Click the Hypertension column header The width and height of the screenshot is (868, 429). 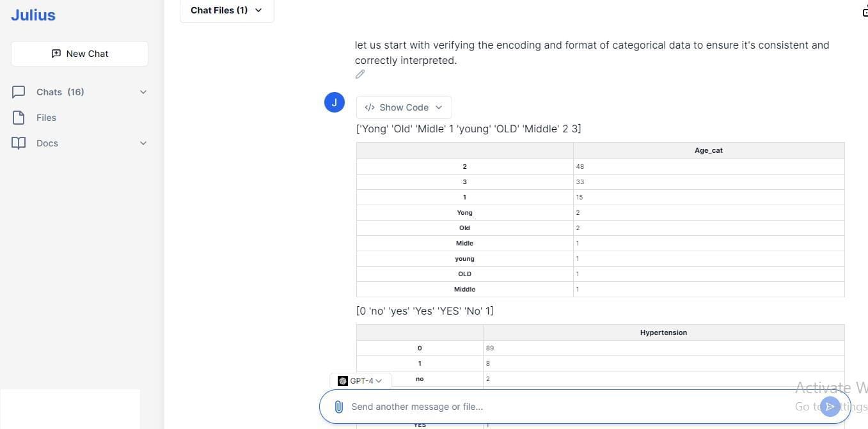pyautogui.click(x=663, y=332)
